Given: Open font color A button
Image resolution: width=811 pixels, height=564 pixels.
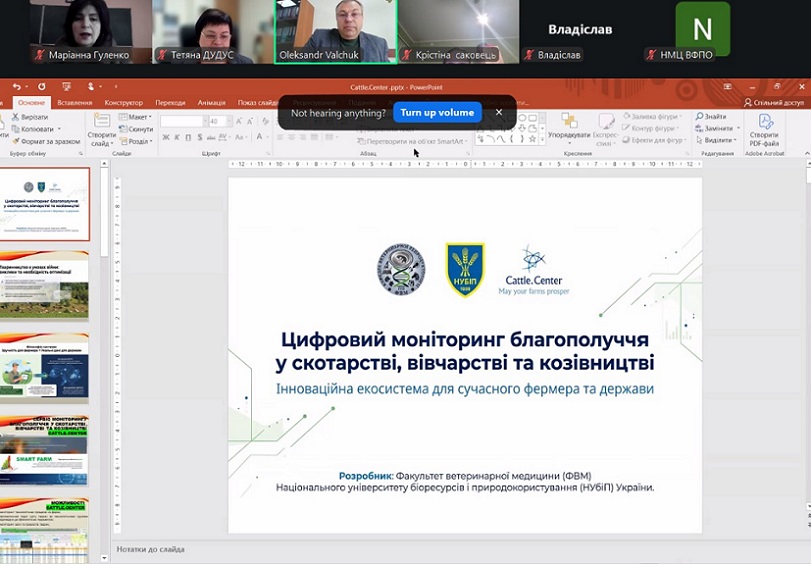Looking at the screenshot, I should [260, 137].
